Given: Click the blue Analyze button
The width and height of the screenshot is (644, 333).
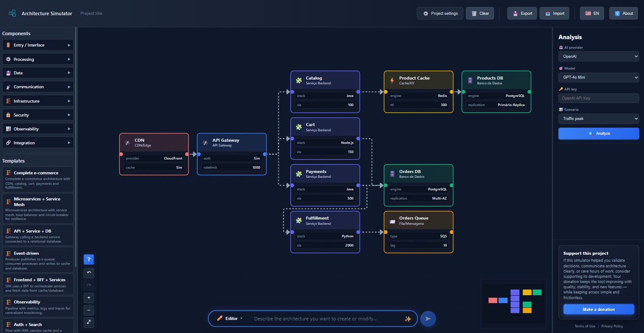Looking at the screenshot, I should point(598,133).
